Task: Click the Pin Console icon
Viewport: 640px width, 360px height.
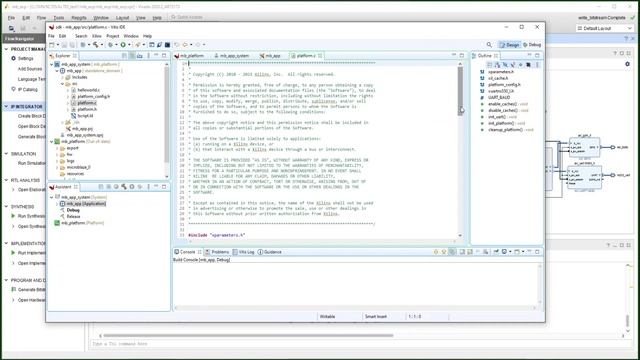Action: (x=496, y=252)
